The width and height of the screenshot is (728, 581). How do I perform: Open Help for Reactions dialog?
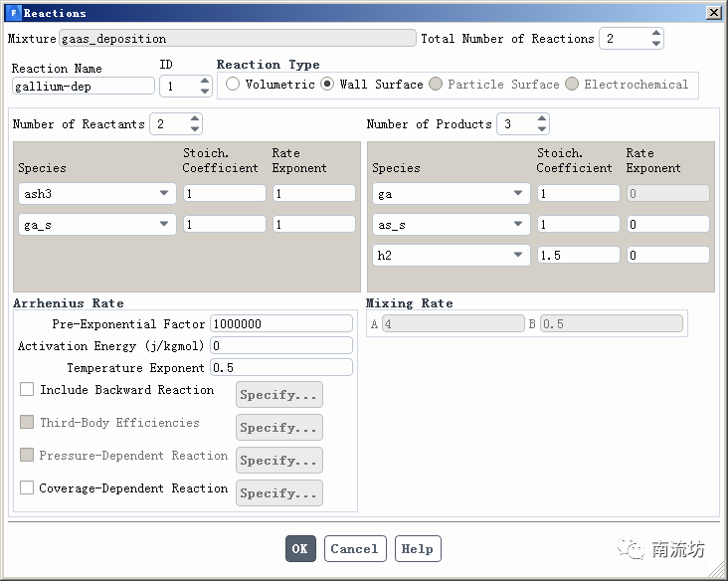coord(417,549)
